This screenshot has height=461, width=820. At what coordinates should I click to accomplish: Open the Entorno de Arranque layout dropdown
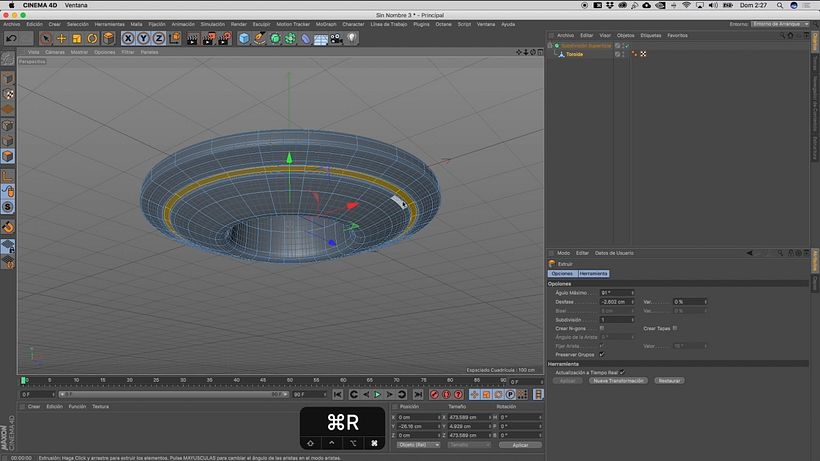click(x=780, y=24)
